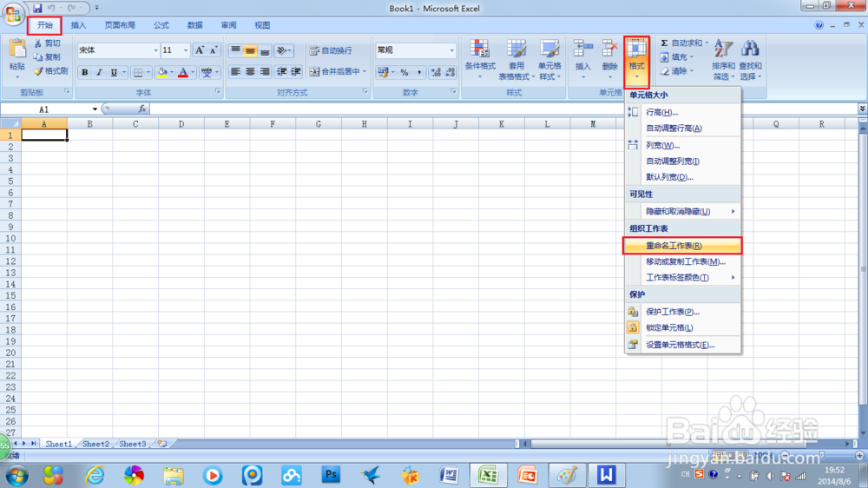Switch to 数据 tab
The image size is (868, 488).
click(194, 25)
